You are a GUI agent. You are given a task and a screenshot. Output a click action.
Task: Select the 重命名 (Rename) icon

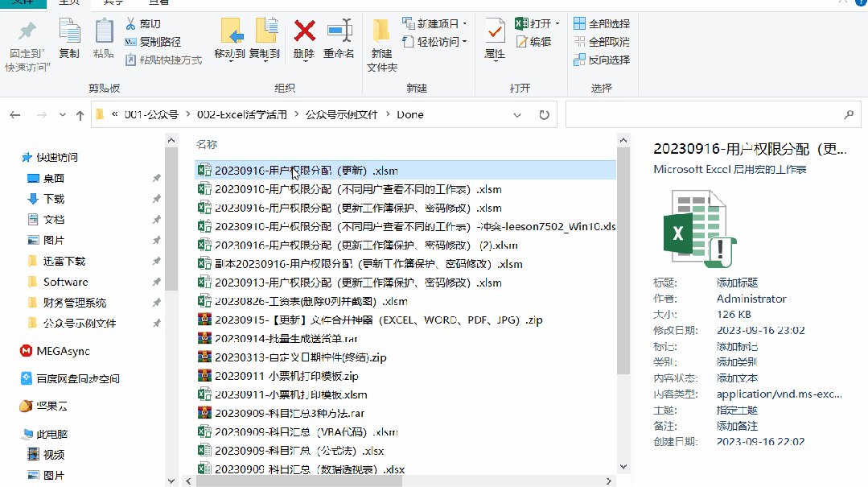pyautogui.click(x=338, y=40)
